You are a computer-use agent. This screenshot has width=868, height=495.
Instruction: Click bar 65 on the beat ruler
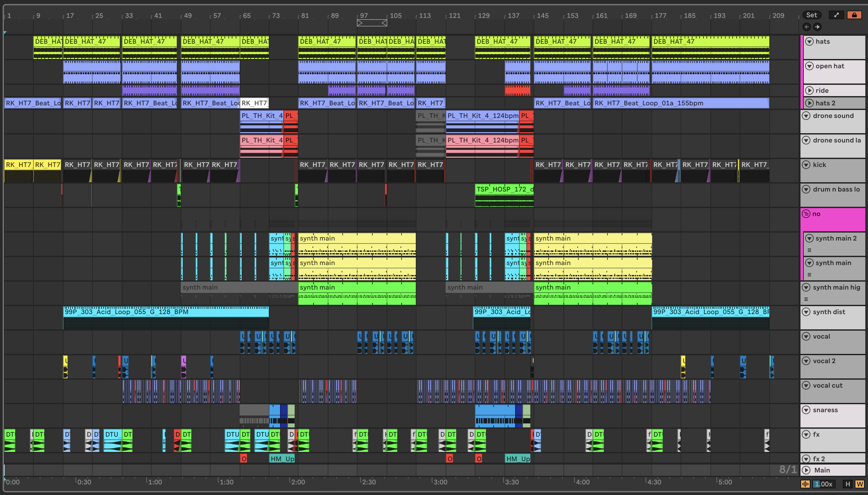(x=247, y=16)
